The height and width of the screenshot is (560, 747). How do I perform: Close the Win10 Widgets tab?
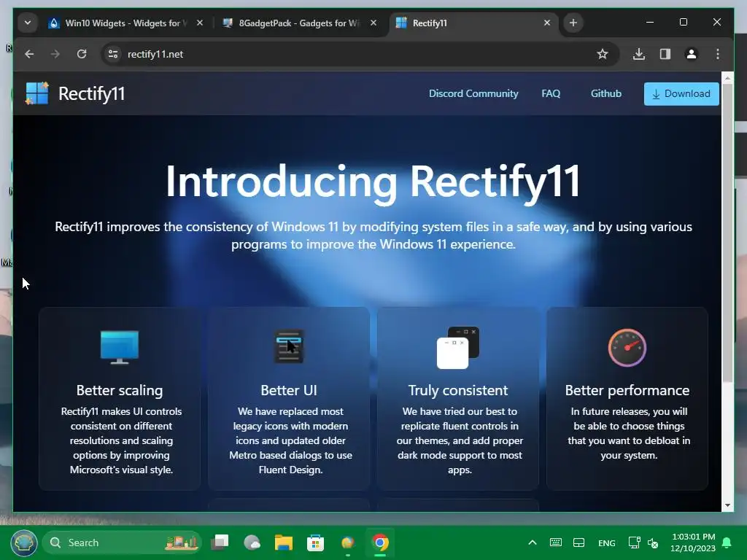(200, 23)
